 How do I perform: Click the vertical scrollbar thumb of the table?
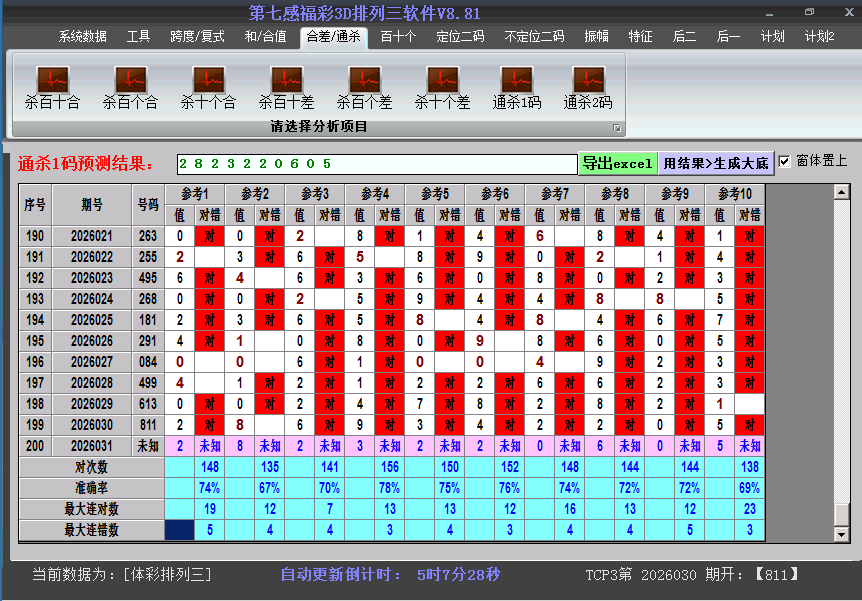[842, 514]
